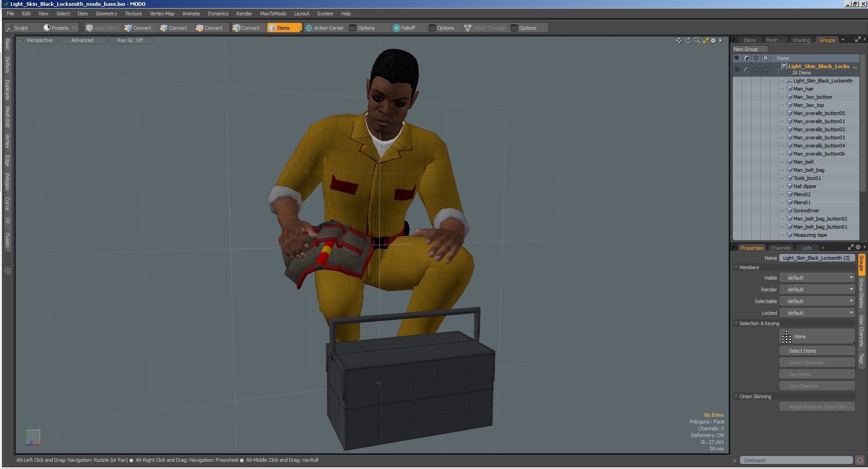
Task: Open the Vertex Map menu
Action: coord(162,14)
